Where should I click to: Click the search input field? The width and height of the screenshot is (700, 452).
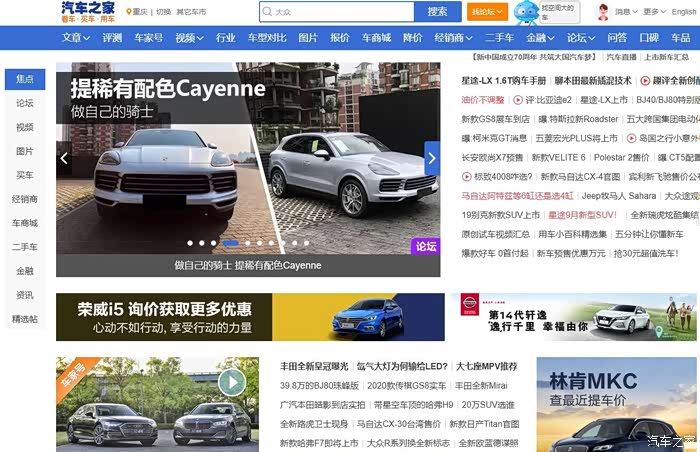(x=336, y=12)
